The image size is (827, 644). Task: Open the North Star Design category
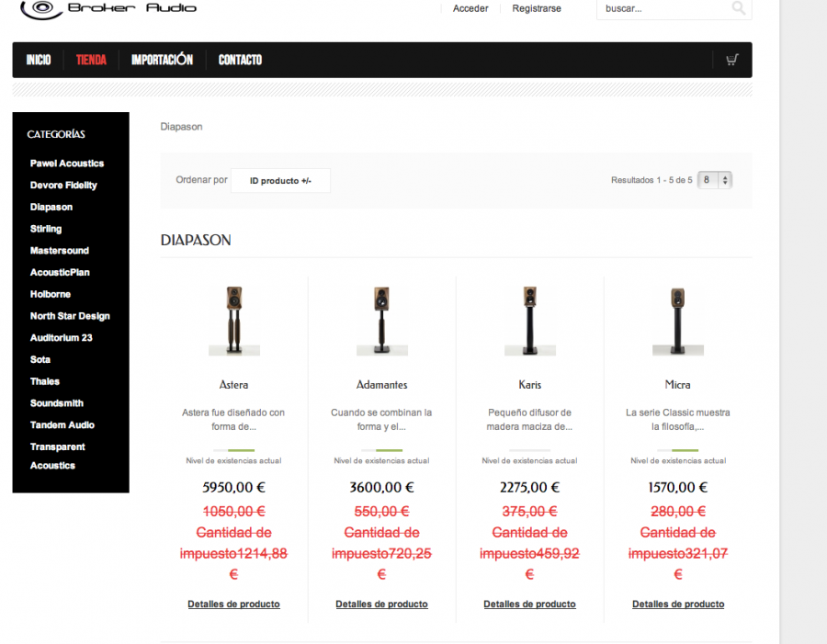(x=70, y=316)
